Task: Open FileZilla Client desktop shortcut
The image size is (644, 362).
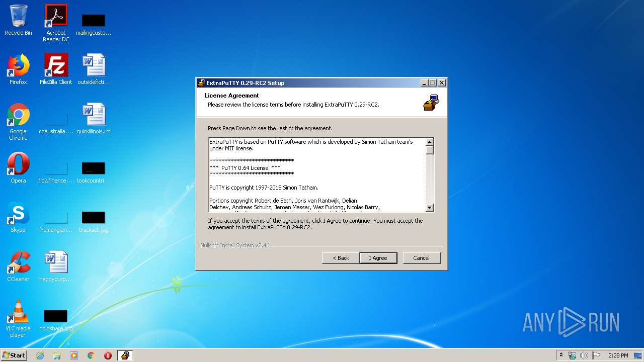Action: tap(56, 69)
